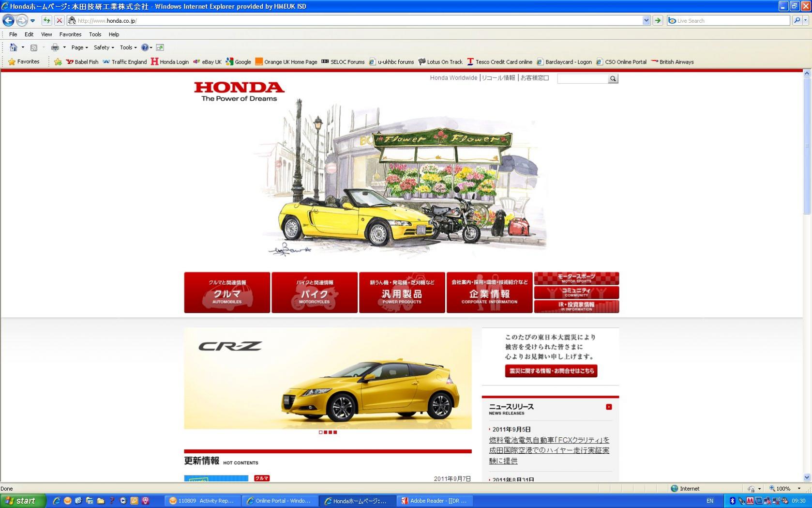
Task: Click the red MOTORCYCLES category button
Action: (315, 292)
